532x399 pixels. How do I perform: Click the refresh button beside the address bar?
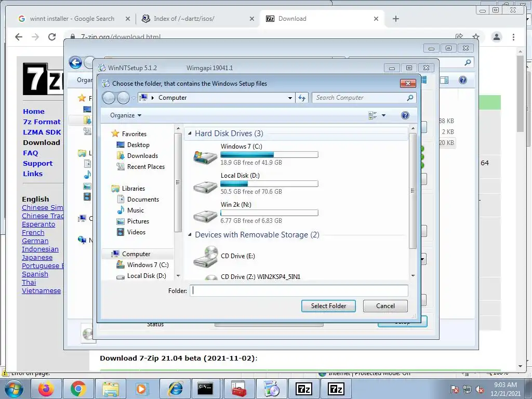click(x=302, y=98)
